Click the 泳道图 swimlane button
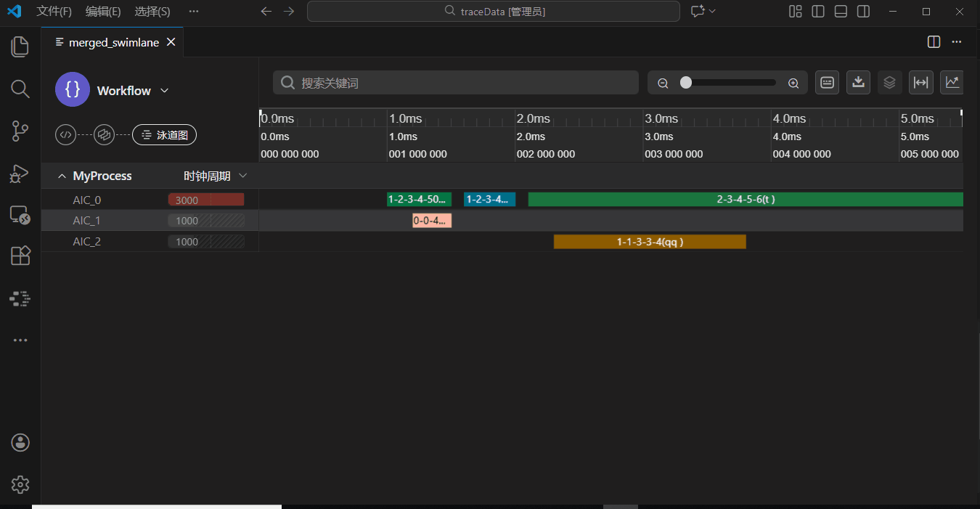 [x=164, y=134]
